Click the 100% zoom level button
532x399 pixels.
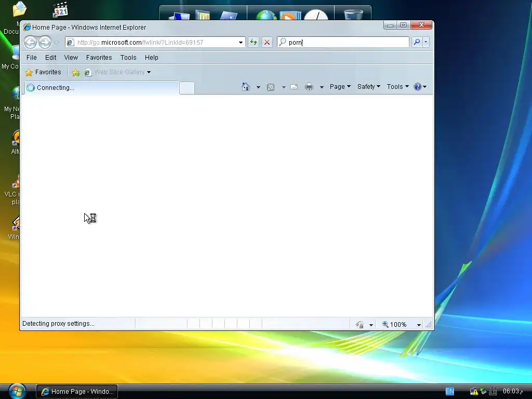tap(394, 325)
